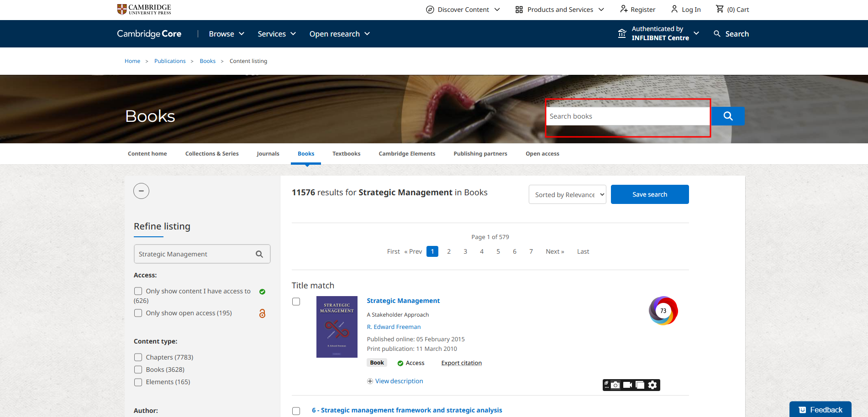Switch to the Journals tab

268,154
